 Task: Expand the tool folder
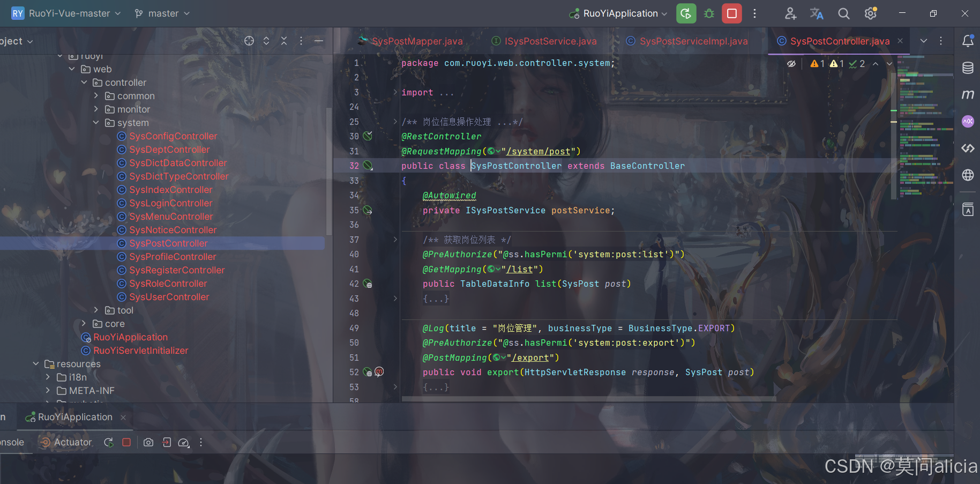(x=96, y=310)
